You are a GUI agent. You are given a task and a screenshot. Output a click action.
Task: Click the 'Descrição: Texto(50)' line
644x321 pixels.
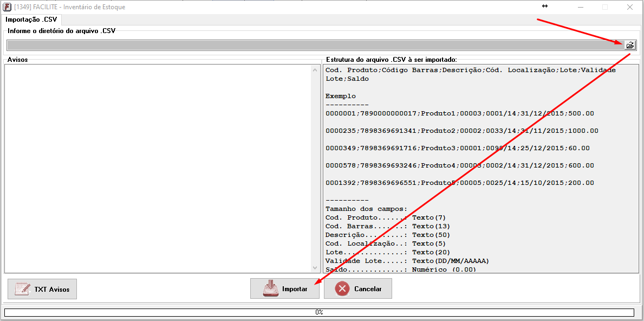coord(388,235)
